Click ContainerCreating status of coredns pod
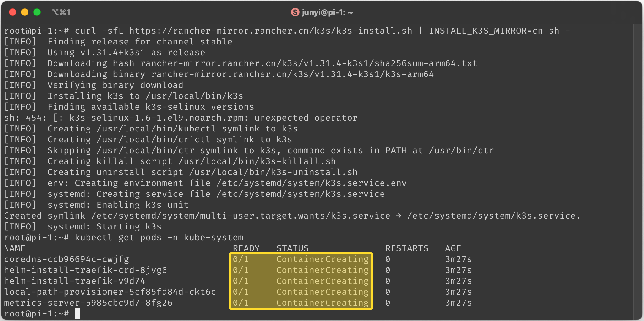This screenshot has height=321, width=644. pos(322,259)
